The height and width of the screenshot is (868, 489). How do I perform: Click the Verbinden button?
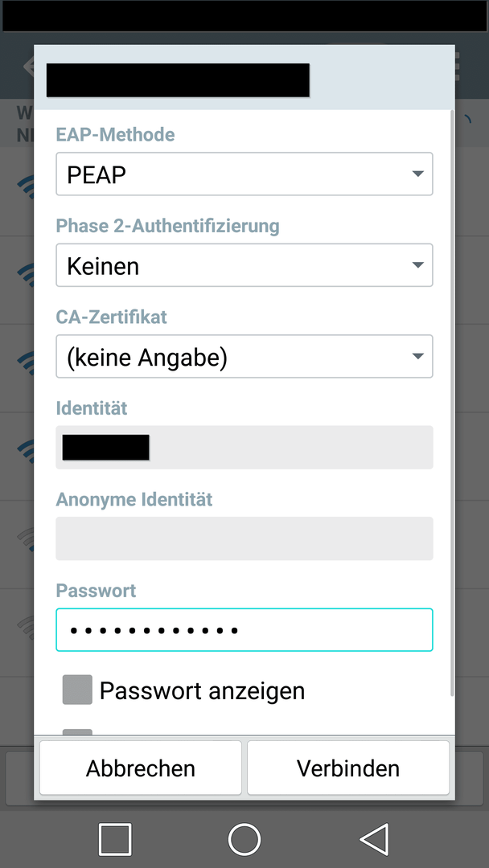348,768
